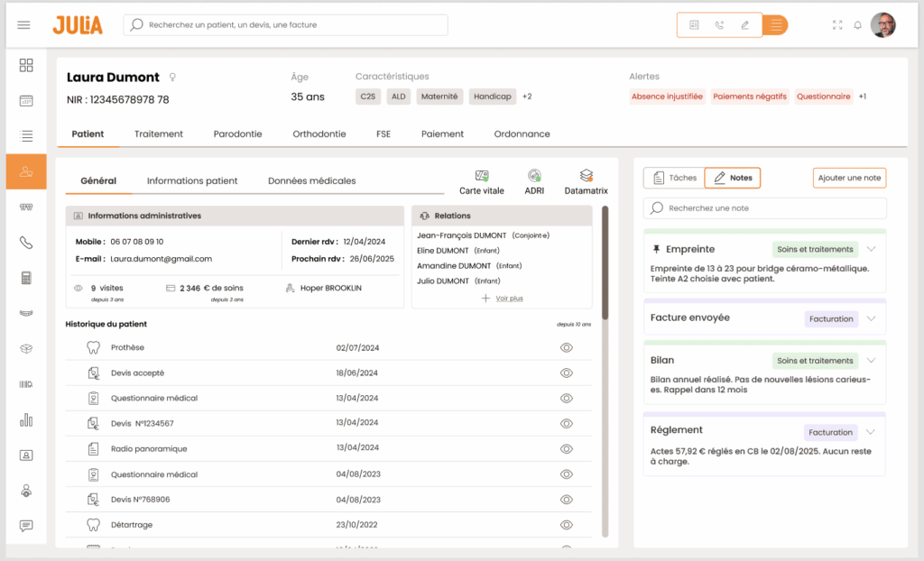View the Prothèse history entry eye icon
924x561 pixels.
567,347
